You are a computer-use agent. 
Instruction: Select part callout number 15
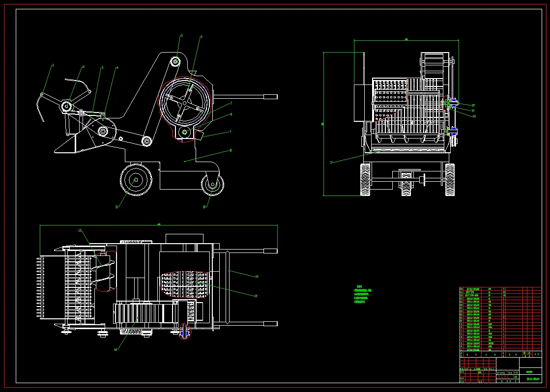tap(256, 296)
